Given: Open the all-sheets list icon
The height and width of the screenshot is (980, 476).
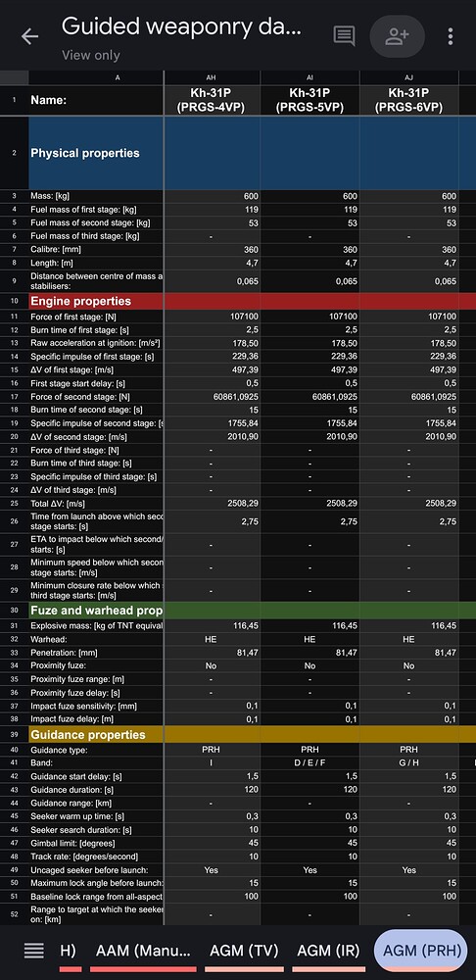Looking at the screenshot, I should tap(33, 951).
